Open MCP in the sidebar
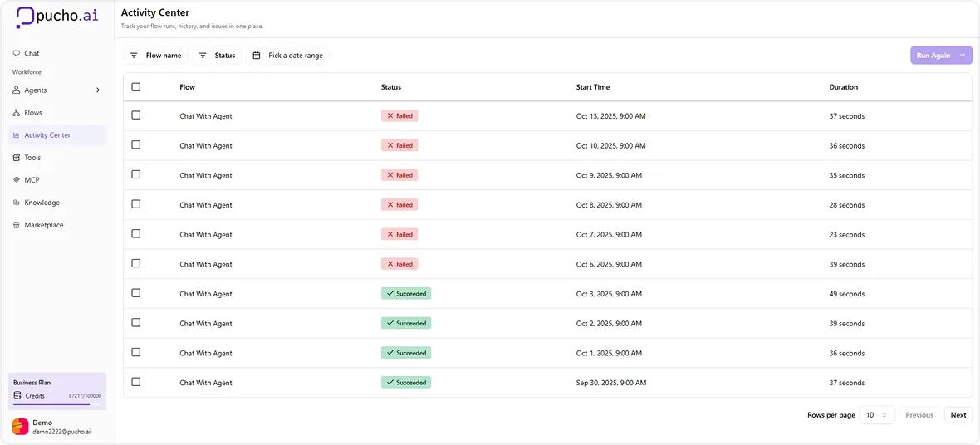Screen dimensions: 980x445 click(57, 180)
